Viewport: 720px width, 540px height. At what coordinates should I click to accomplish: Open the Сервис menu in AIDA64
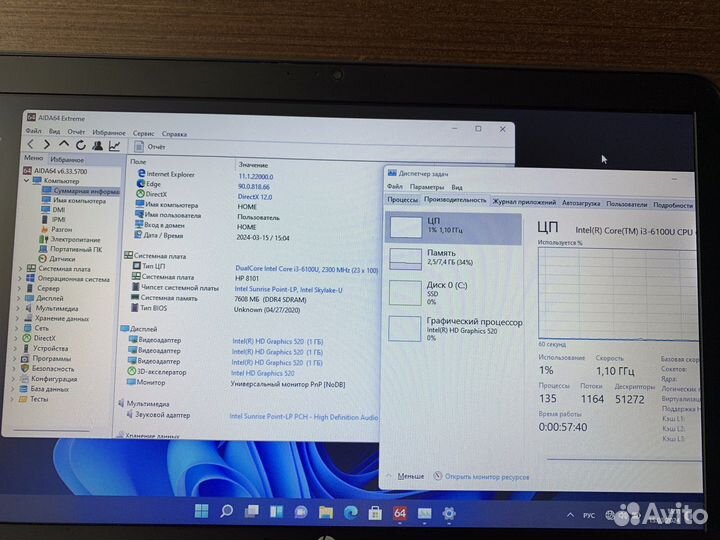click(143, 133)
